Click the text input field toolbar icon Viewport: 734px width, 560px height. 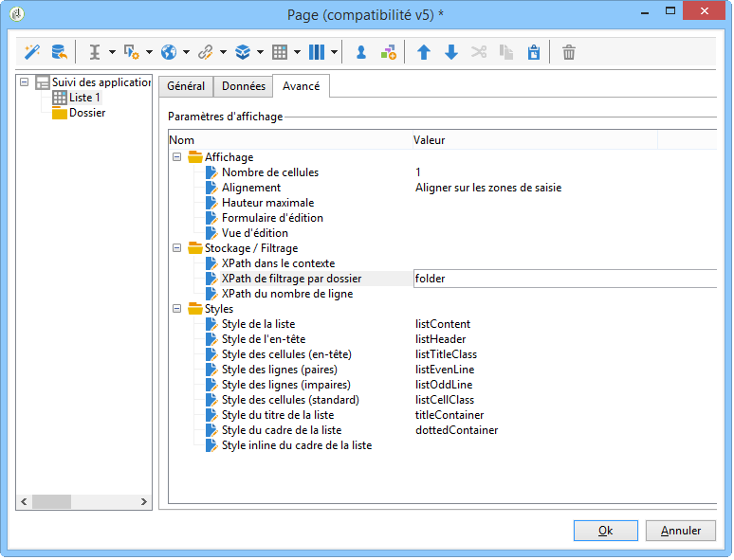pos(95,52)
